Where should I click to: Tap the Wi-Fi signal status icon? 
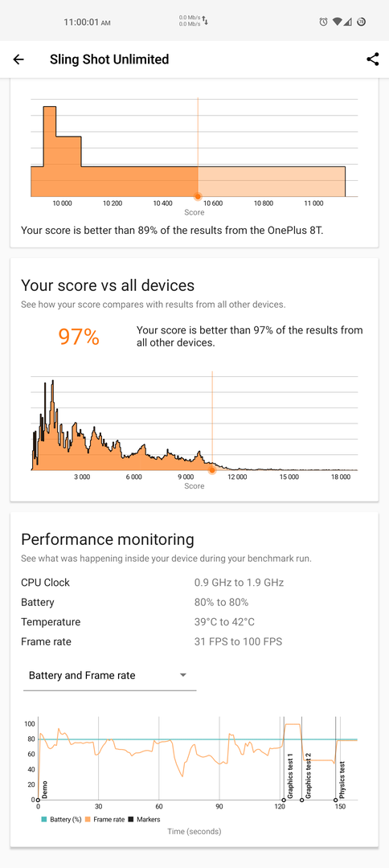[x=338, y=23]
